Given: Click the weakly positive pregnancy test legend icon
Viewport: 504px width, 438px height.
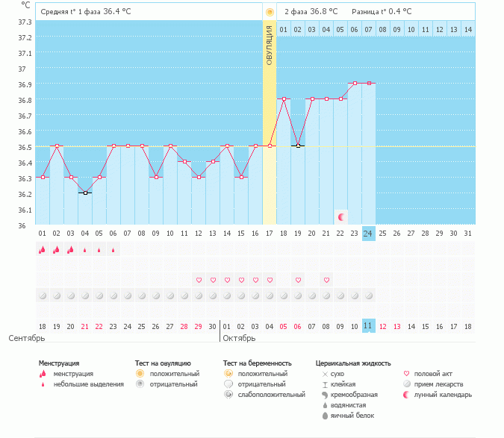Looking at the screenshot, I should pyautogui.click(x=228, y=395).
